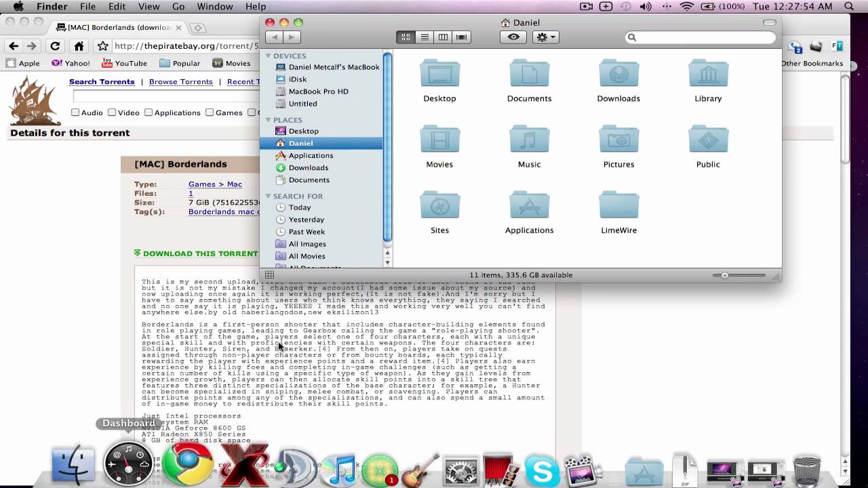Click DOWNLOAD THIS TORRENT link
The height and width of the screenshot is (488, 868).
[x=200, y=253]
